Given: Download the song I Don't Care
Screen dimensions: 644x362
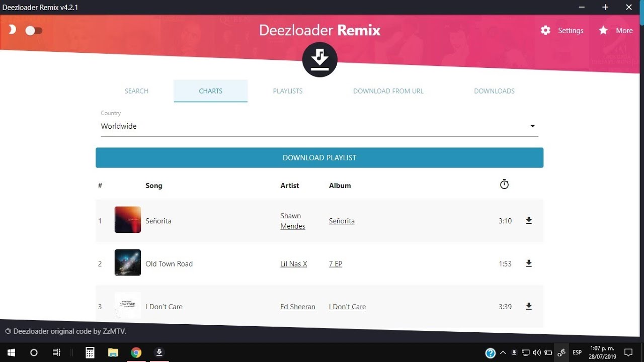Looking at the screenshot, I should tap(529, 306).
